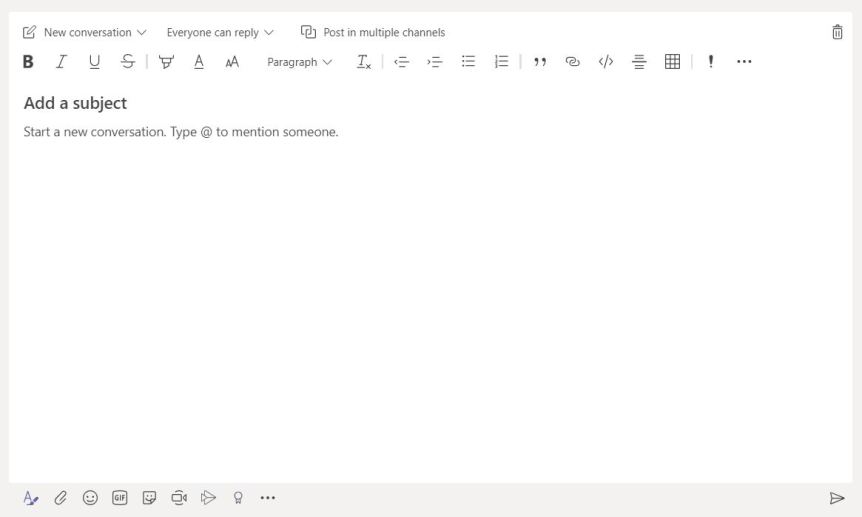The height and width of the screenshot is (517, 862).
Task: Discard the draft with the trash icon
Action: click(x=837, y=32)
